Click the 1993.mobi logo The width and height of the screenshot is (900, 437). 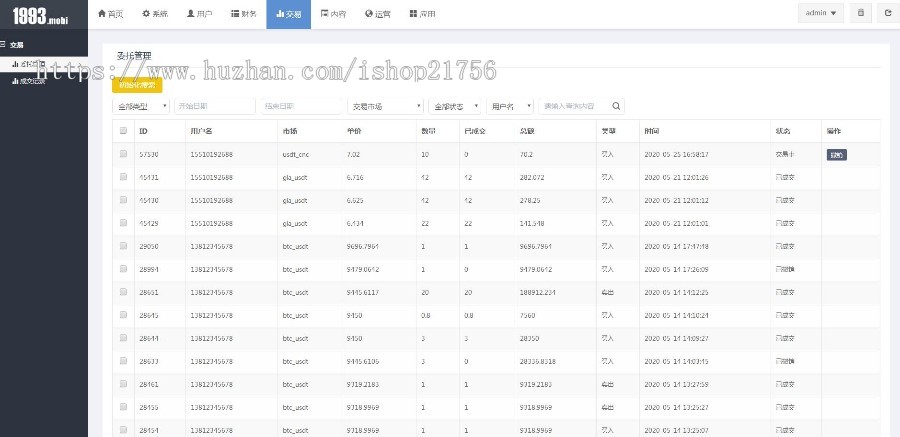click(x=41, y=15)
